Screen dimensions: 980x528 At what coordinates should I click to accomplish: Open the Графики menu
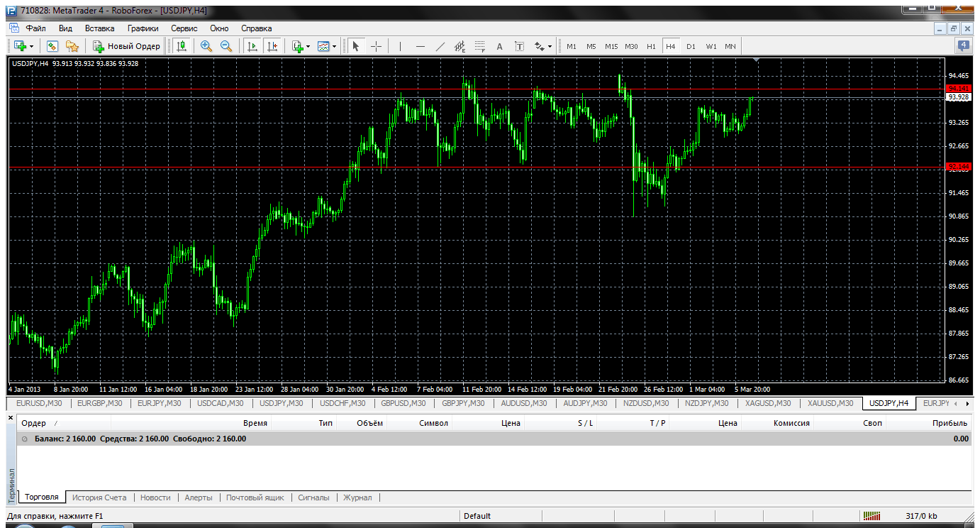click(143, 28)
